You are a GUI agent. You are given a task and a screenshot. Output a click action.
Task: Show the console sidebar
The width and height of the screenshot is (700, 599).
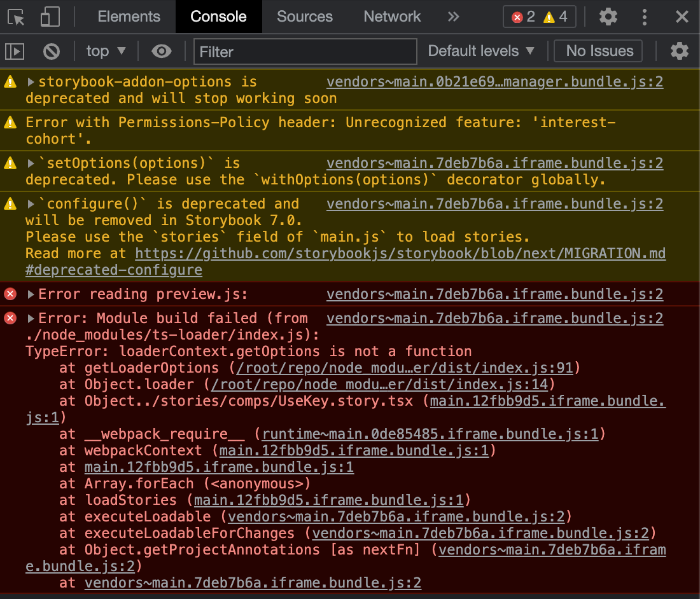pos(14,51)
